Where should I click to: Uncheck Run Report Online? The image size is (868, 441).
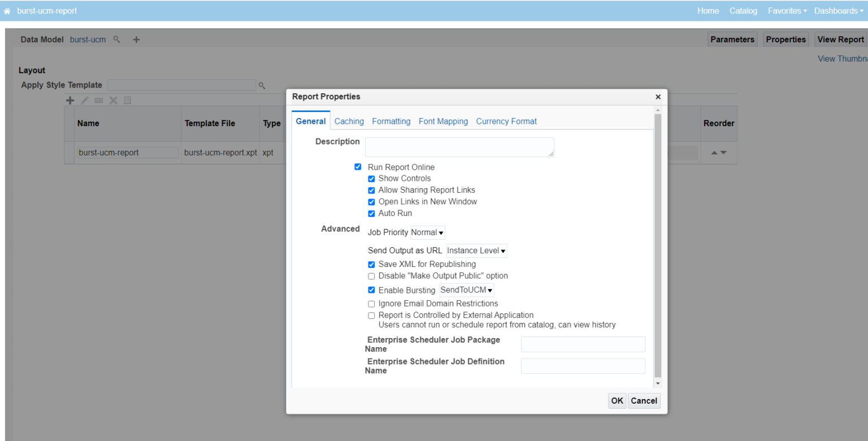click(358, 167)
